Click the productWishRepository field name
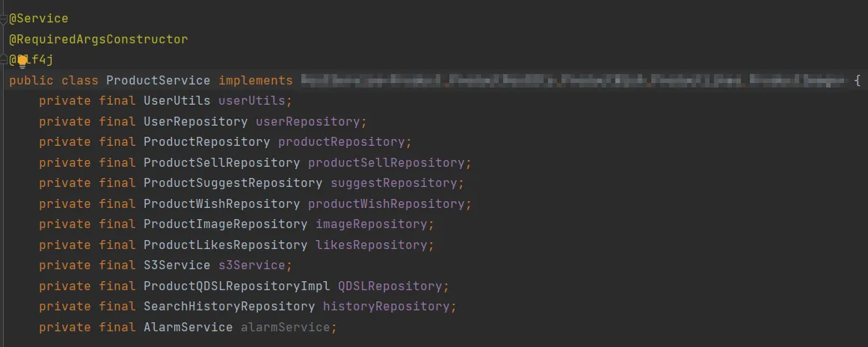The width and height of the screenshot is (868, 347). pyautogui.click(x=386, y=203)
